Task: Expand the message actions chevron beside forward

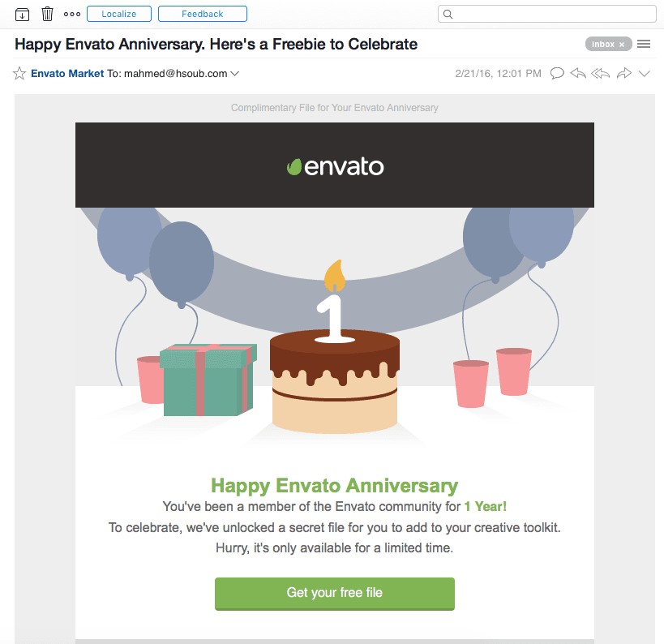Action: coord(645,74)
